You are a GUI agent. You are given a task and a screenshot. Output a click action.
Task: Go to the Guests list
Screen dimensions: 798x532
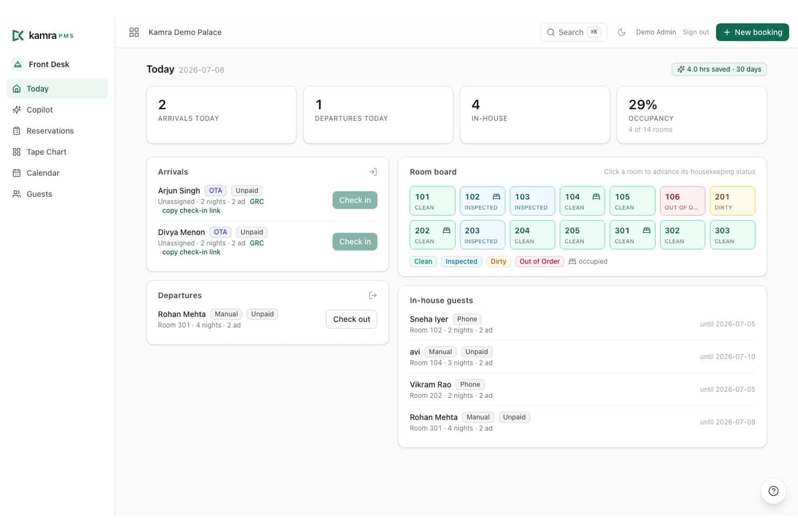pos(57,194)
